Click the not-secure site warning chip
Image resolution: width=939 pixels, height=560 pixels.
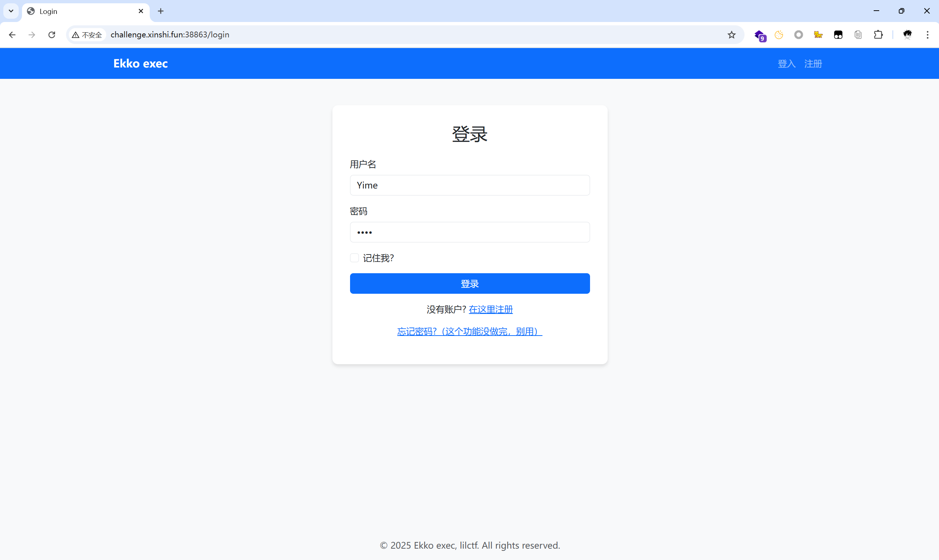point(87,35)
